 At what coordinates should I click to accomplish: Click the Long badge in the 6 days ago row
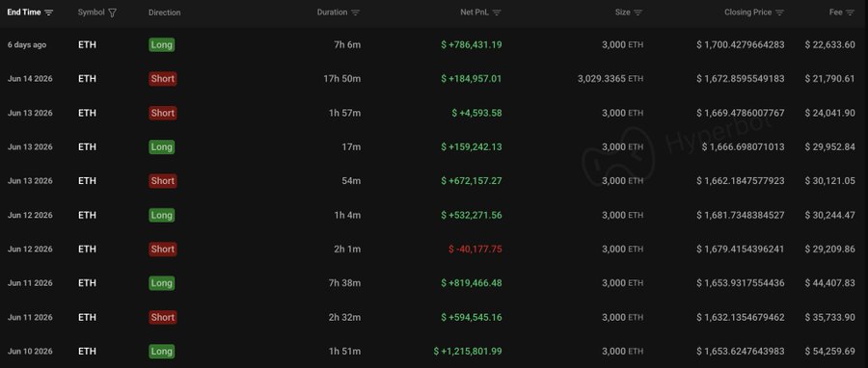(162, 44)
